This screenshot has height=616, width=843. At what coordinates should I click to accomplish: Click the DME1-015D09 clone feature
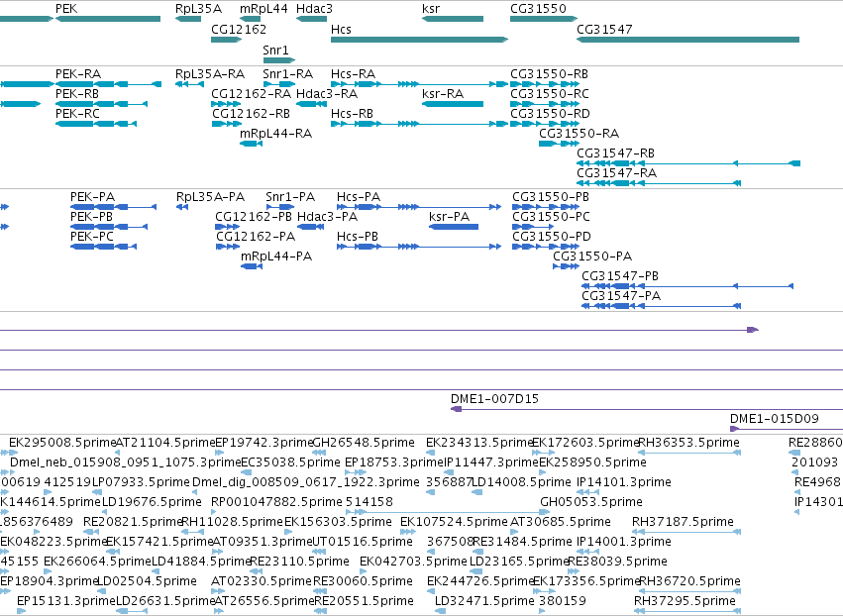tap(787, 429)
